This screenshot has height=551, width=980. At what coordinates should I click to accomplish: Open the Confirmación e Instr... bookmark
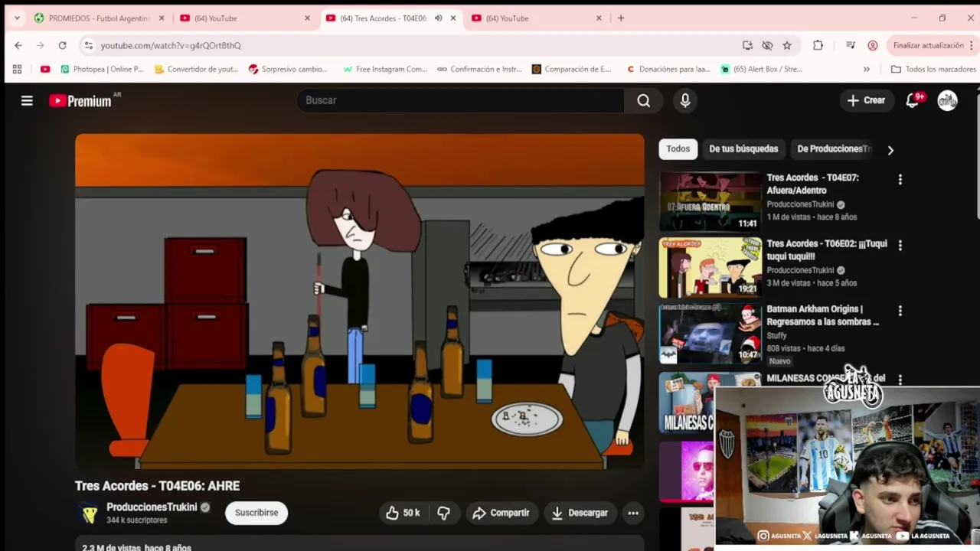tap(479, 69)
